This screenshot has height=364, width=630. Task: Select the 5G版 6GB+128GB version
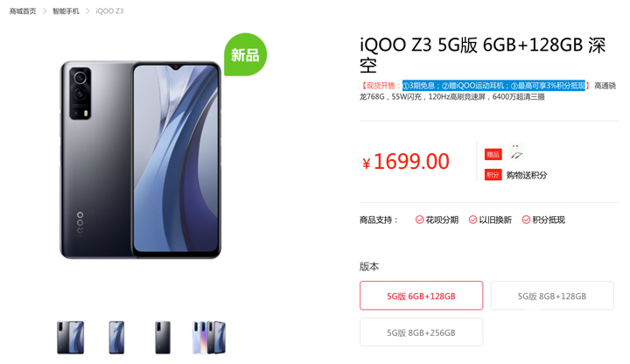point(421,296)
